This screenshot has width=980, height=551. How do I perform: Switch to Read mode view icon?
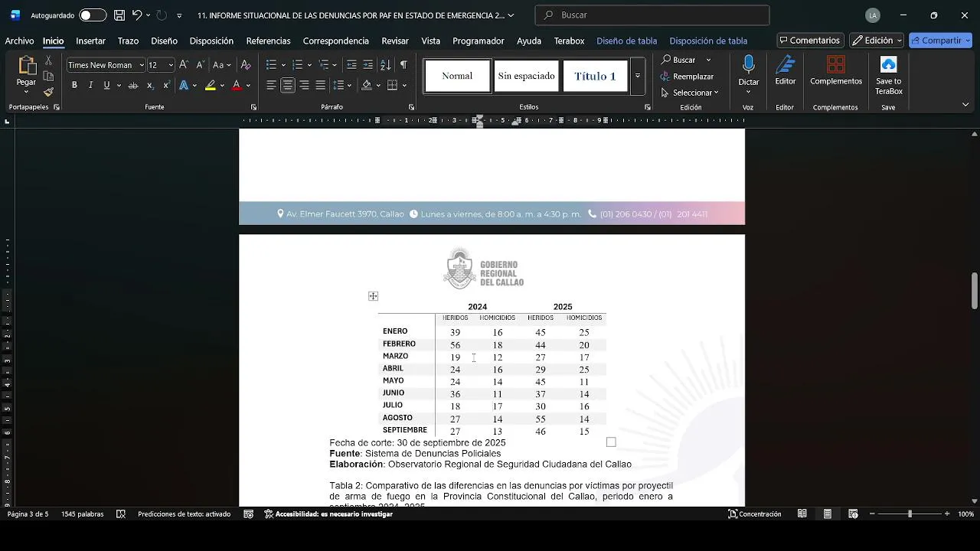click(802, 514)
